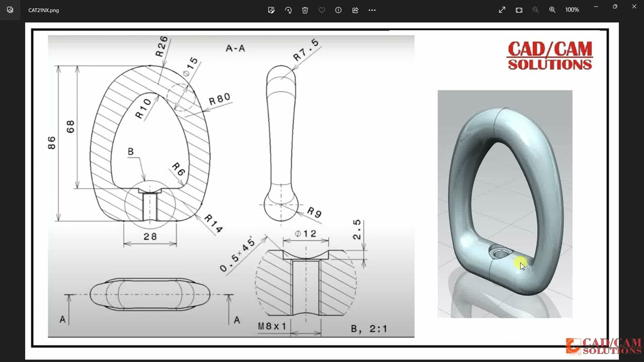Click the 100% zoom level value
Viewport: 644px width, 362px height.
(572, 10)
